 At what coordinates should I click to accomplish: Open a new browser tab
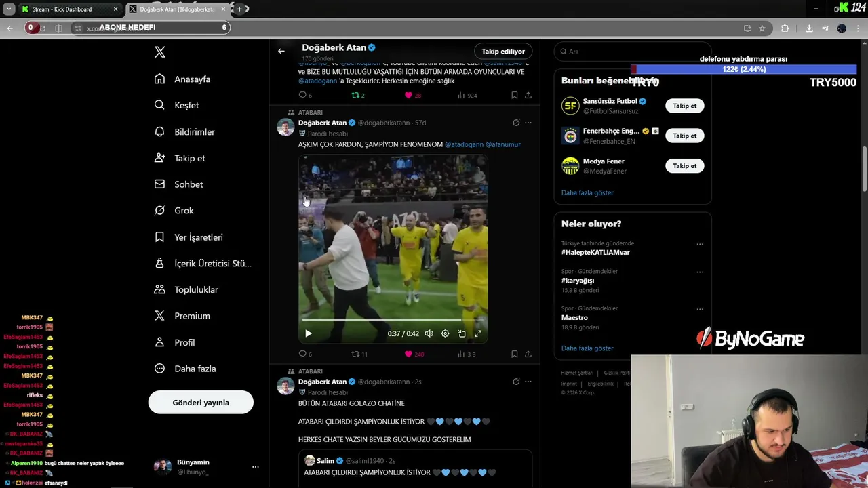(x=239, y=9)
